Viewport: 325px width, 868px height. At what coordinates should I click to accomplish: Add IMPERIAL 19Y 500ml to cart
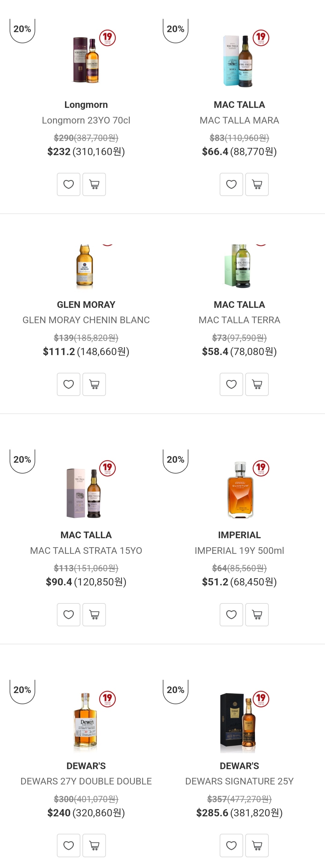tap(257, 615)
